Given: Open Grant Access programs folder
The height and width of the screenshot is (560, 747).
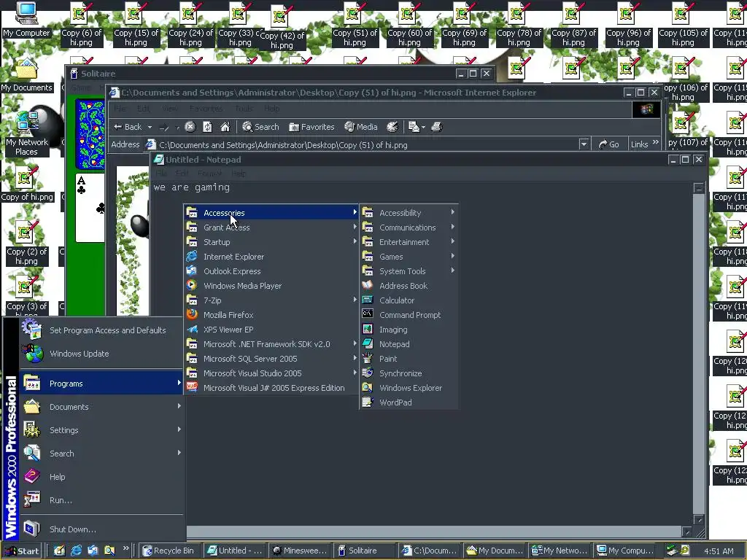Looking at the screenshot, I should click(x=271, y=227).
